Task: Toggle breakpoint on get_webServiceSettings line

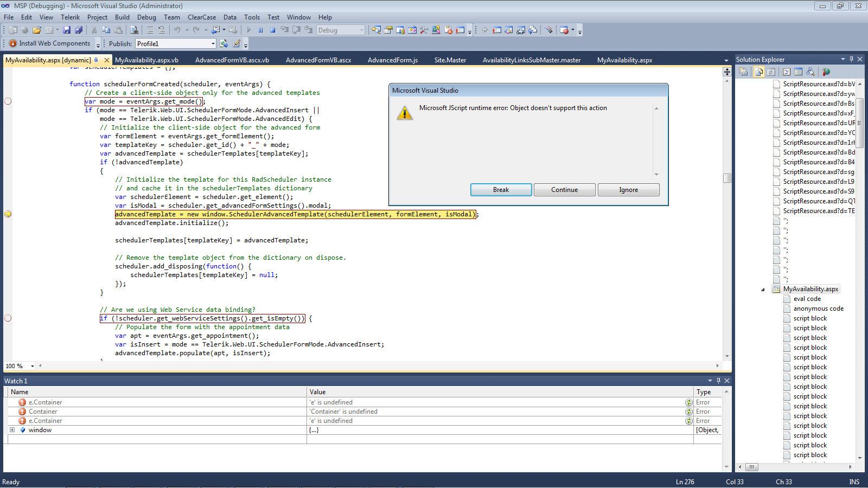Action: point(8,318)
